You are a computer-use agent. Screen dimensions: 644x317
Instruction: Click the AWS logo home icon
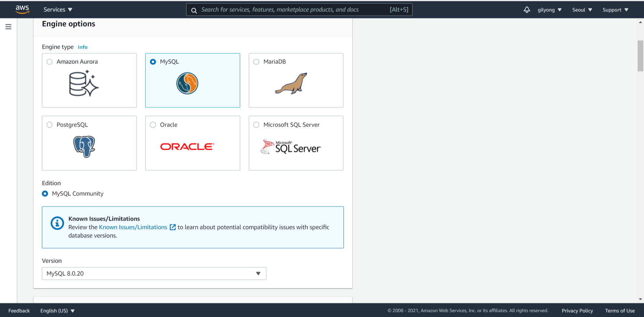(22, 9)
